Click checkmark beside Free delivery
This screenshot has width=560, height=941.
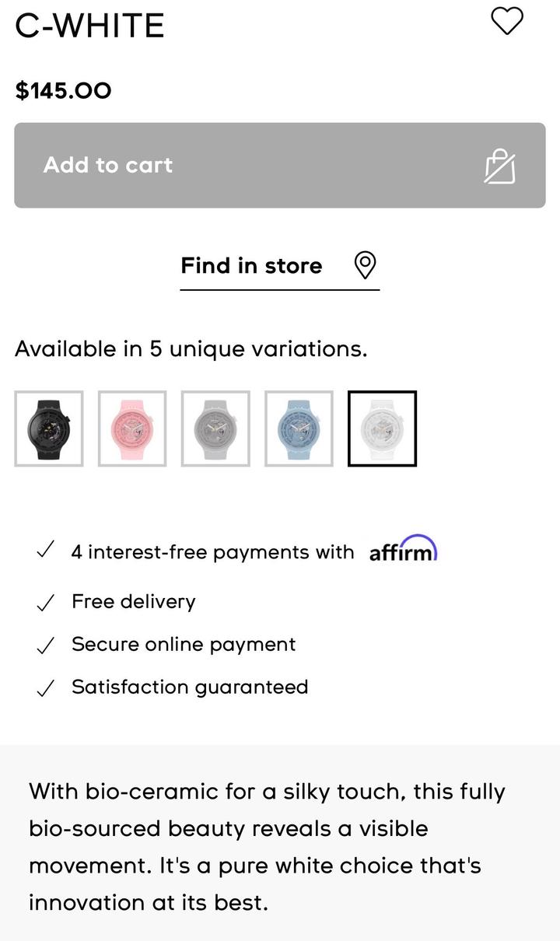pyautogui.click(x=46, y=603)
